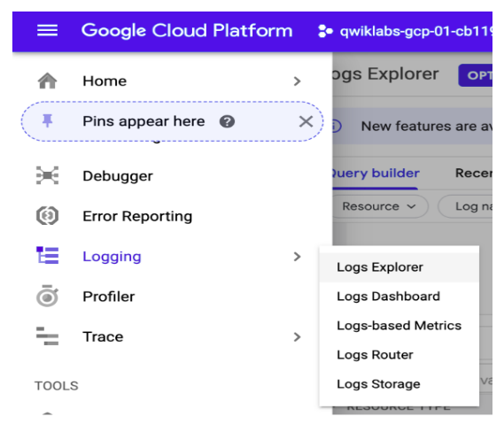Open the hamburger navigation menu
504x432 pixels.
(x=47, y=31)
